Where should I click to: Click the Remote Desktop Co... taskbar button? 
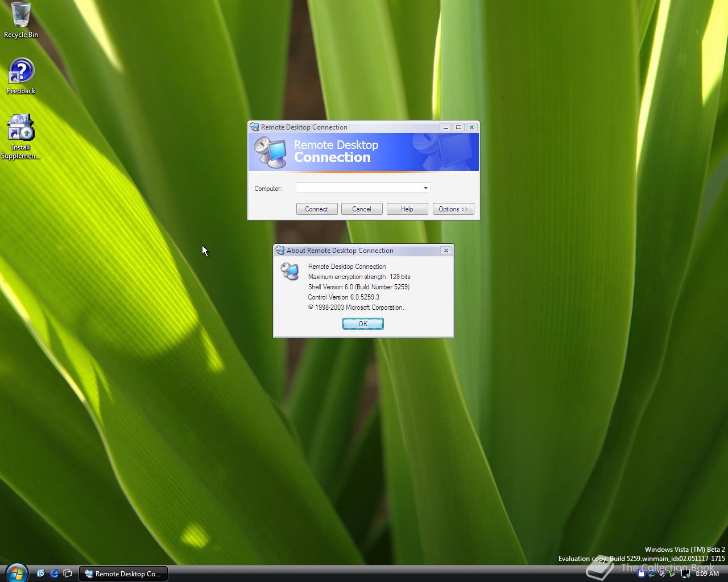[123, 573]
